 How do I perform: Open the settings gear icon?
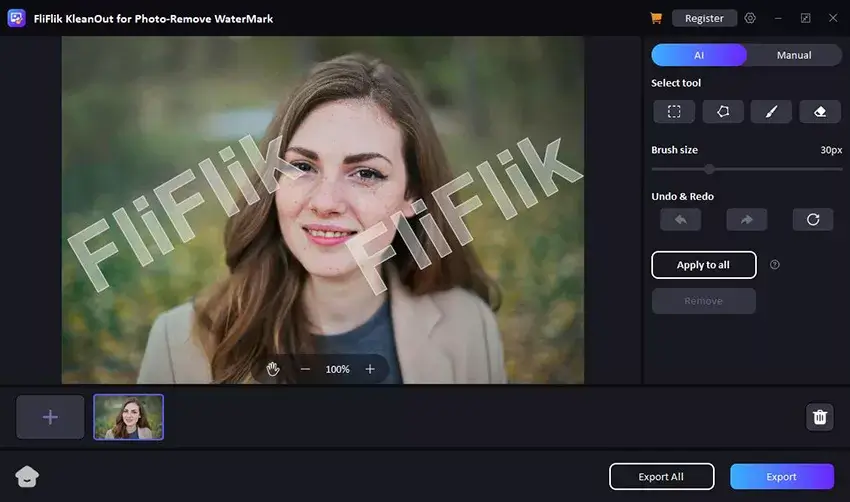click(750, 18)
